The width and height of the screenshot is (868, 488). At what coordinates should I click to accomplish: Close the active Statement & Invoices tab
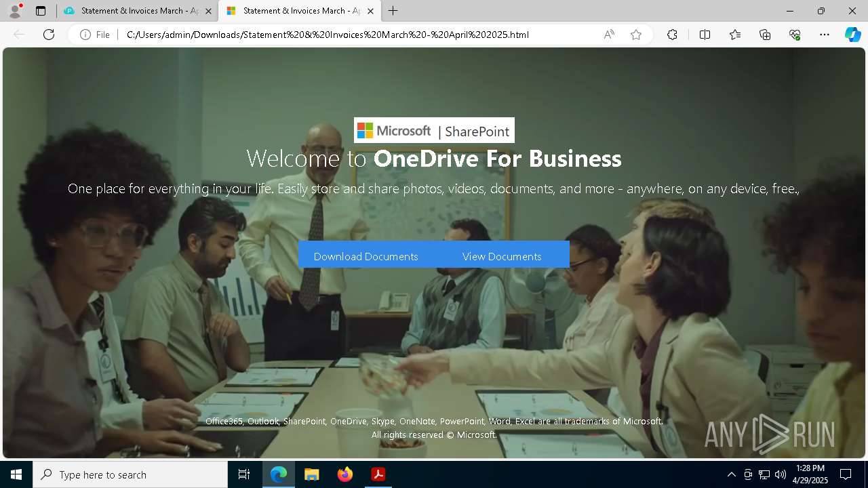(x=370, y=11)
